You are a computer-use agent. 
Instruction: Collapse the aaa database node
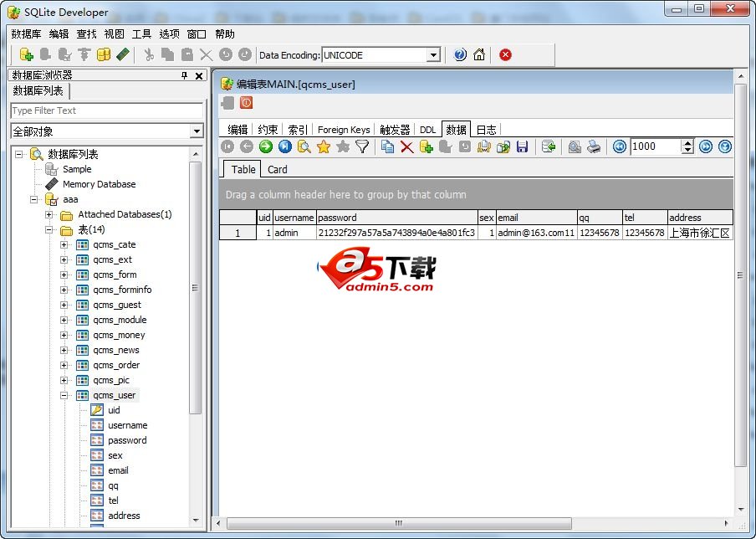(33, 199)
